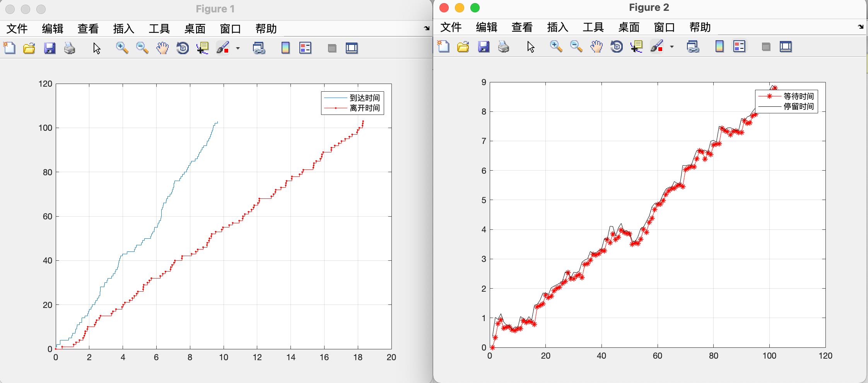Viewport: 868px width, 383px height.
Task: Click Print icon in Figure 2 toolbar
Action: [504, 46]
